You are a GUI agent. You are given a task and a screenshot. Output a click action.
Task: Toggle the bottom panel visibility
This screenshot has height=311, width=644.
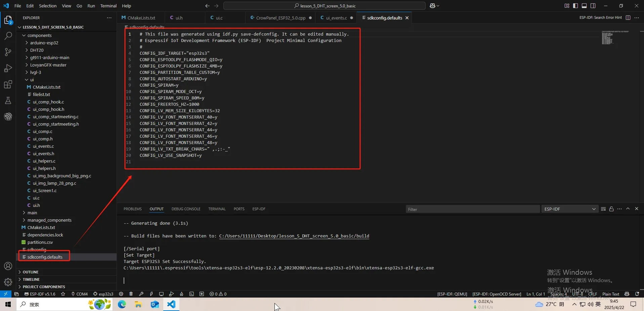584,6
